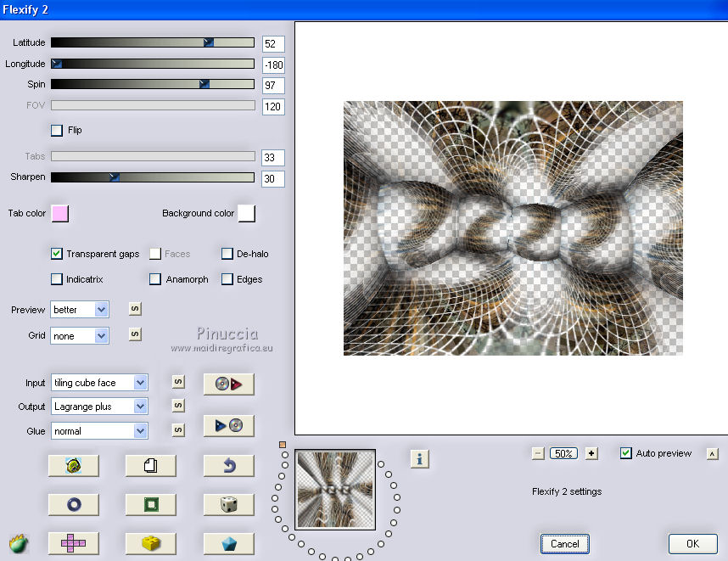Open the white Background color swatch
This screenshot has width=728, height=561.
(x=247, y=214)
